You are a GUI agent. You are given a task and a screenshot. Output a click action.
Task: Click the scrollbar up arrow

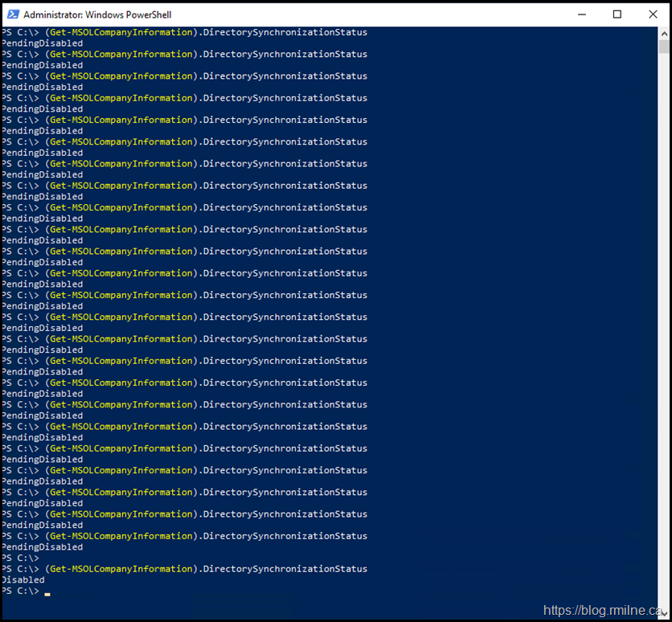tap(663, 33)
